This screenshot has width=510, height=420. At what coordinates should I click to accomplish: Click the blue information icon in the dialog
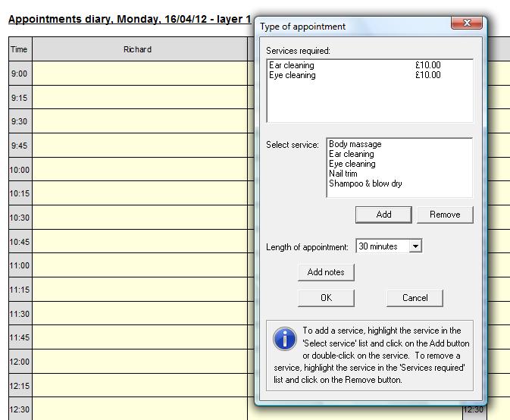(x=285, y=340)
